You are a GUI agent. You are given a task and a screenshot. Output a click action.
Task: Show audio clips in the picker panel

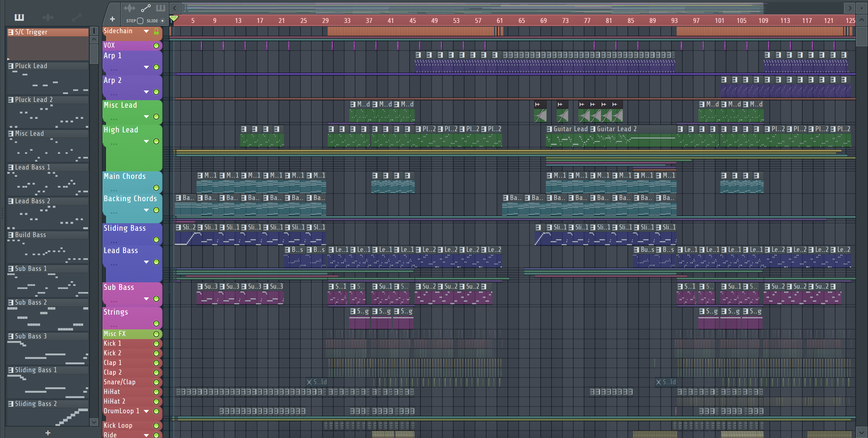[x=48, y=17]
